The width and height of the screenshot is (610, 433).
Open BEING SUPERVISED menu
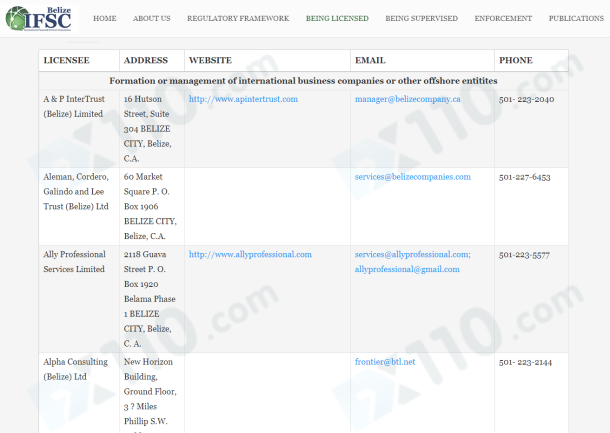pos(421,18)
